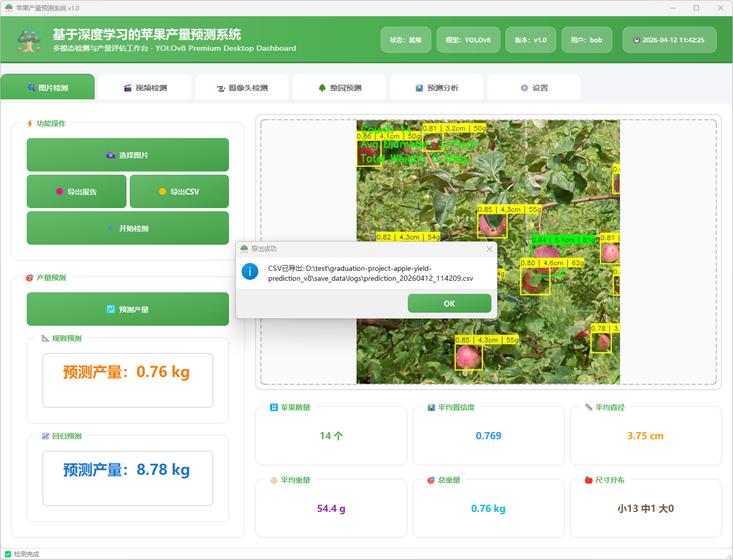
Task: Click the 用户: bob badge
Action: (586, 40)
